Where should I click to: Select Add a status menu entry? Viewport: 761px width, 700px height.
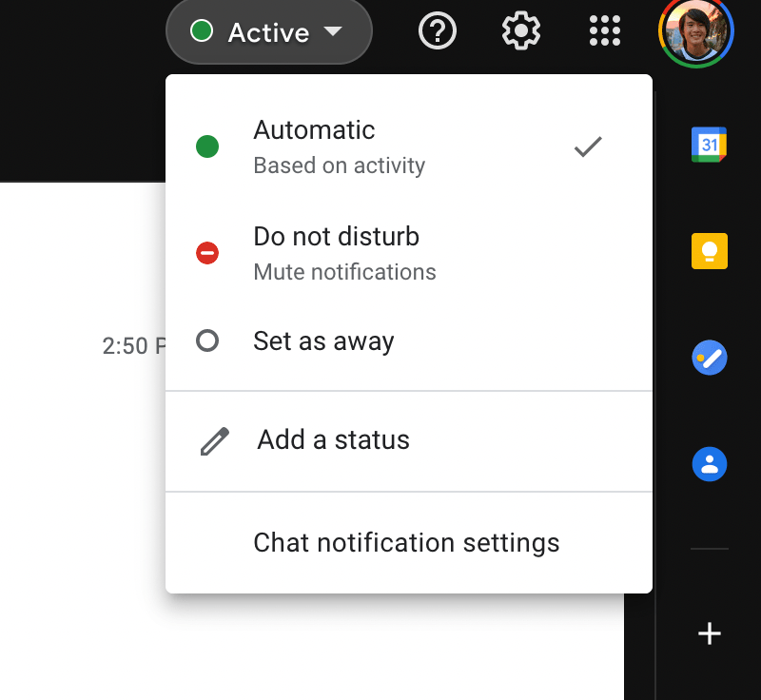click(x=333, y=440)
